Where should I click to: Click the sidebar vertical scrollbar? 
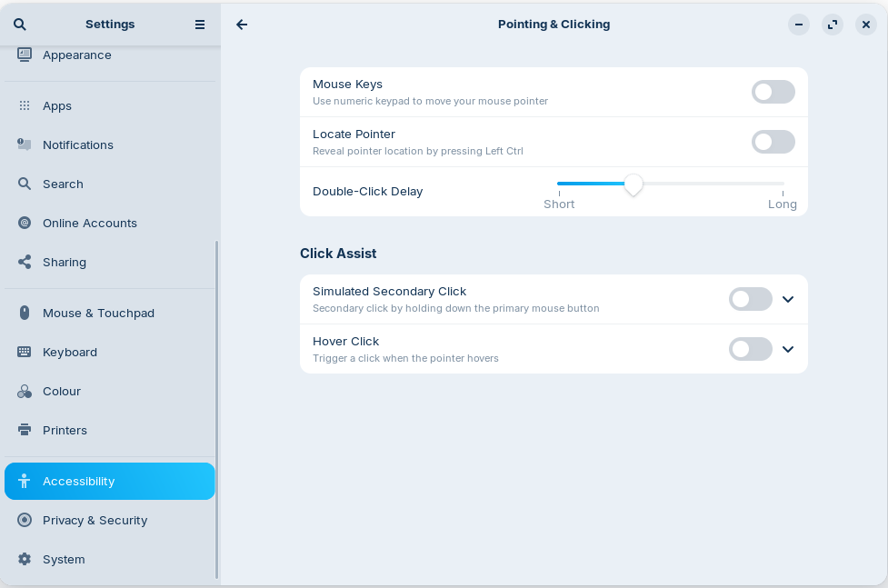tap(216, 409)
